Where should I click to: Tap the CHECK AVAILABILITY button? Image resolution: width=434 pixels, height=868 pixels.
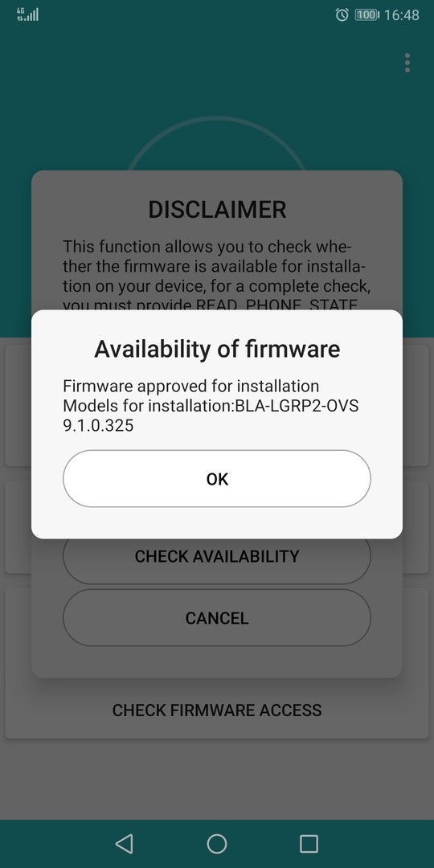216,557
